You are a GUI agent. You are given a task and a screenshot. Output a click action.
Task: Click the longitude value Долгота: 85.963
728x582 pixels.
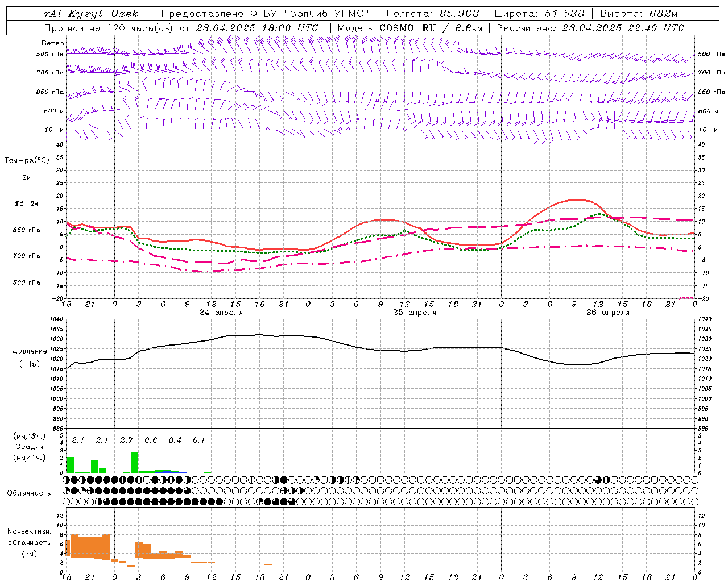[x=432, y=14]
